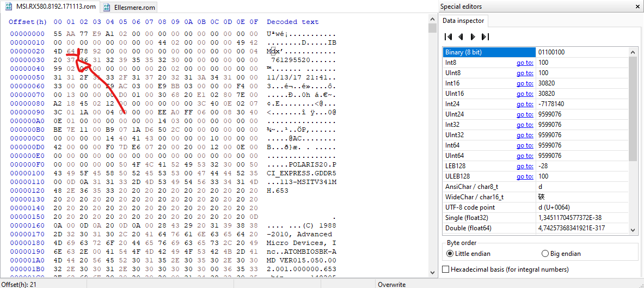Click offset row label 000000F0
Screen dimensions: 644x288
[x=27, y=165]
